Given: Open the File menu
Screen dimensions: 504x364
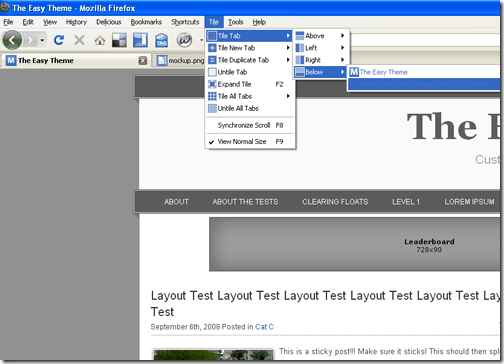Looking at the screenshot, I should [8, 22].
